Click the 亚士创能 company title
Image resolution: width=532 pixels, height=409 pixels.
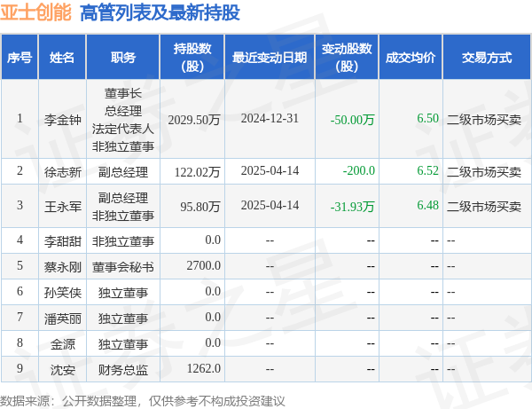[35, 12]
